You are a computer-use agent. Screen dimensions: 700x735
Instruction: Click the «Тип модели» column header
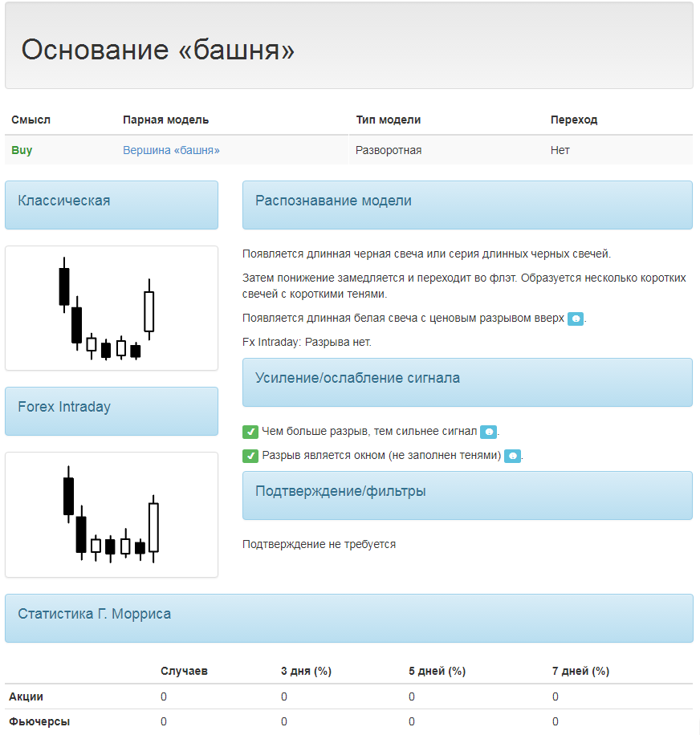click(x=389, y=120)
